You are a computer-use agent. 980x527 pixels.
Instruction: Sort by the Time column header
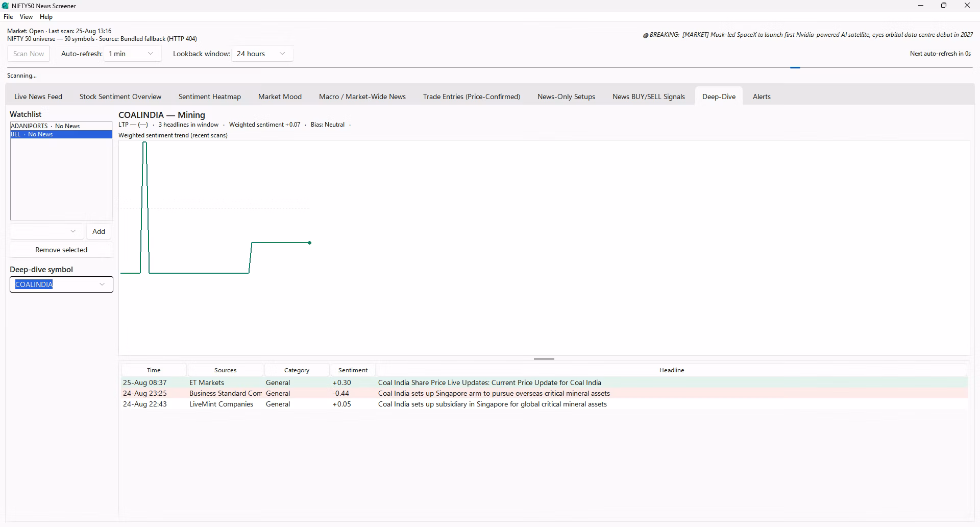[154, 370]
